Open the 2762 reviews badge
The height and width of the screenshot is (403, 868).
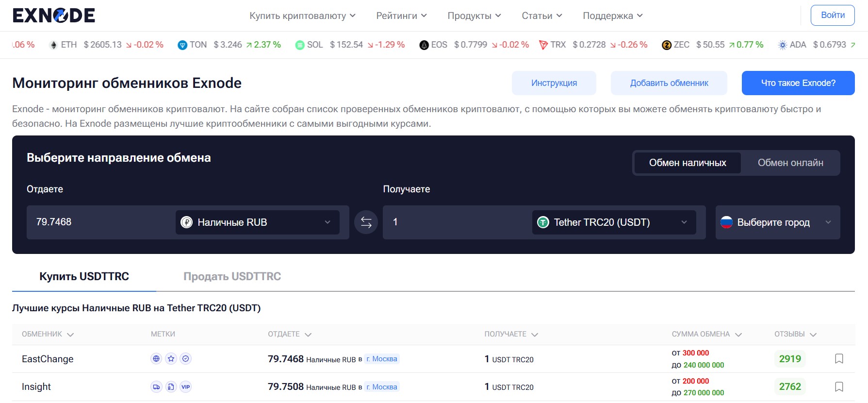pos(790,387)
